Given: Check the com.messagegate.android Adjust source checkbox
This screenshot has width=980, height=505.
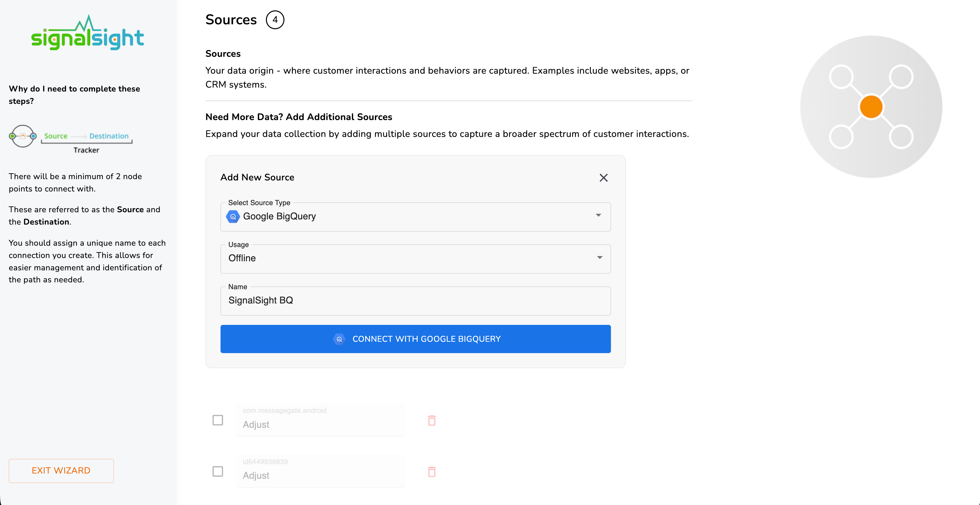Looking at the screenshot, I should pyautogui.click(x=218, y=420).
